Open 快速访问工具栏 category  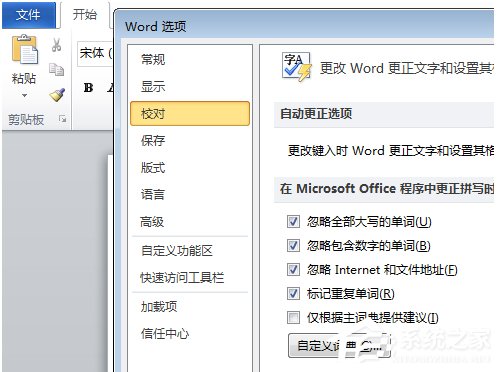click(x=182, y=278)
